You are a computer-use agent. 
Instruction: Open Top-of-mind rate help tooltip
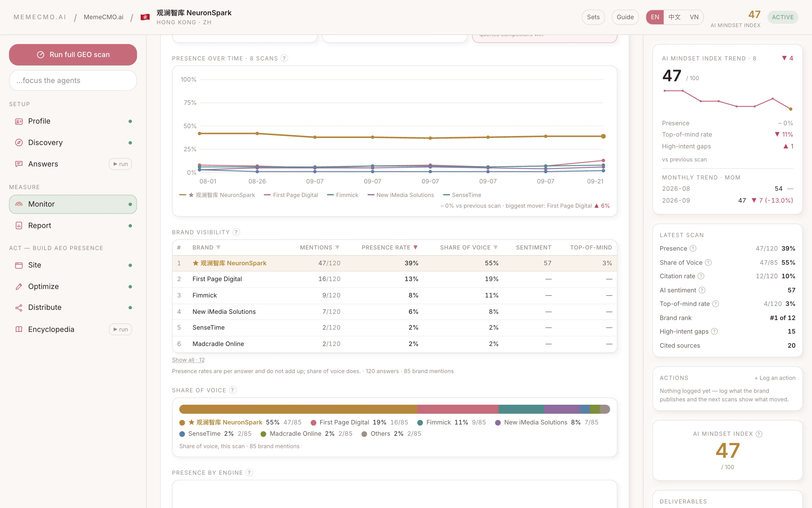pos(716,304)
